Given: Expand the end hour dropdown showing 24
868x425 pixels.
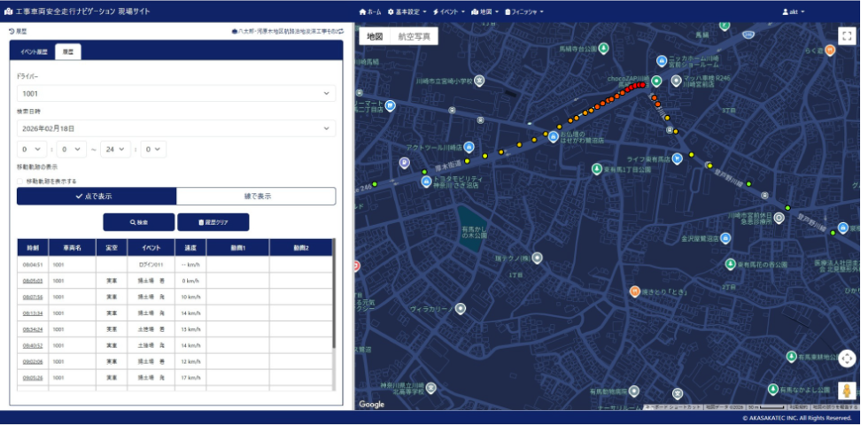Looking at the screenshot, I should point(115,150).
